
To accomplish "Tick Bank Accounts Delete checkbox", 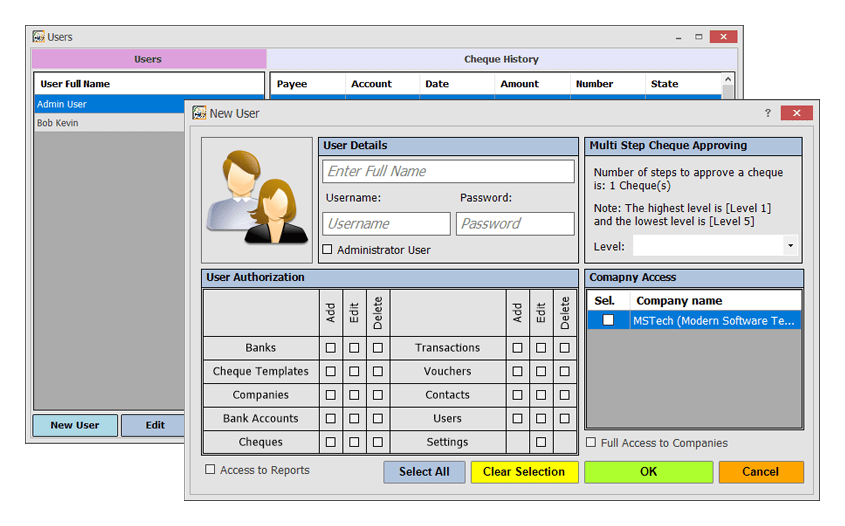I will 378,418.
